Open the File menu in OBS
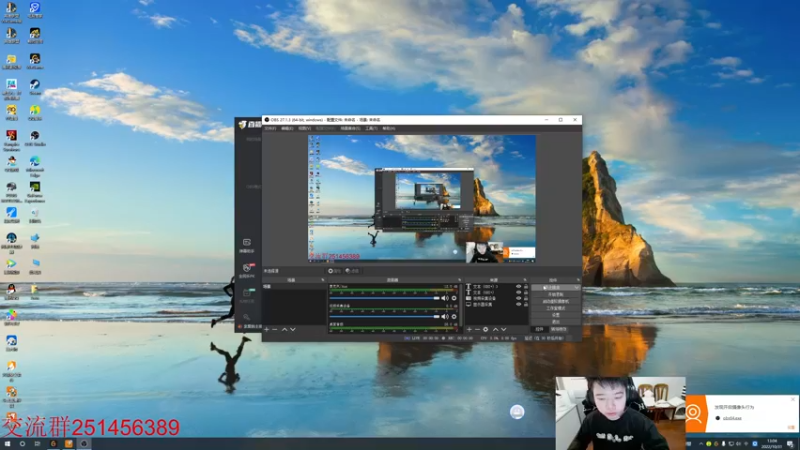The height and width of the screenshot is (450, 800). click(x=270, y=129)
